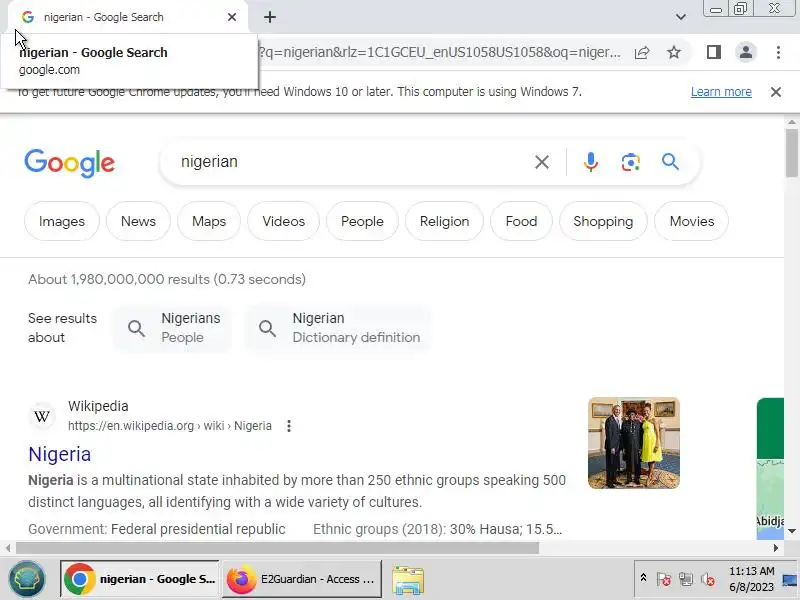Open Windows Explorer from taskbar
This screenshot has width=800, height=600.
pyautogui.click(x=408, y=580)
